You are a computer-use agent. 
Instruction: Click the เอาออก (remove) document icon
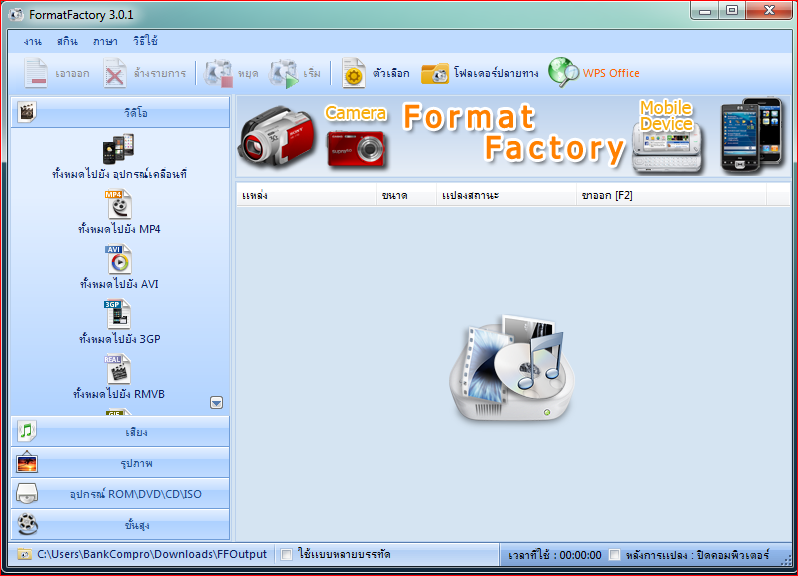tap(36, 73)
